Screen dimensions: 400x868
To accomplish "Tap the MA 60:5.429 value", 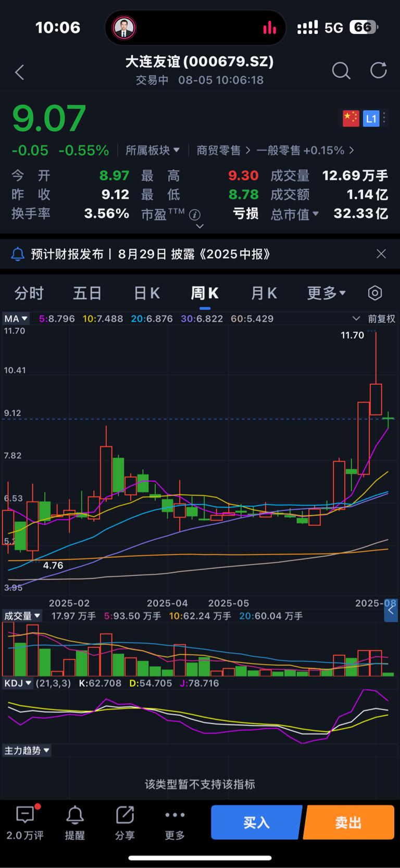I will click(252, 319).
